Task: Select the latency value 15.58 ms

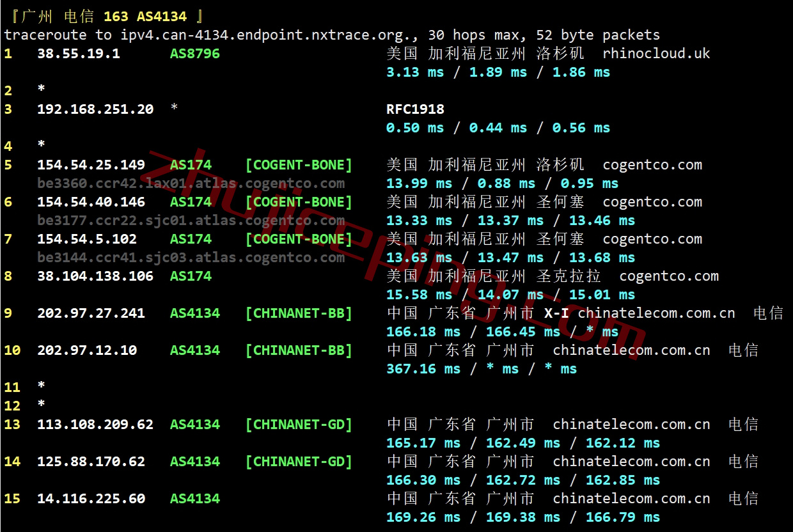Action: pyautogui.click(x=419, y=295)
